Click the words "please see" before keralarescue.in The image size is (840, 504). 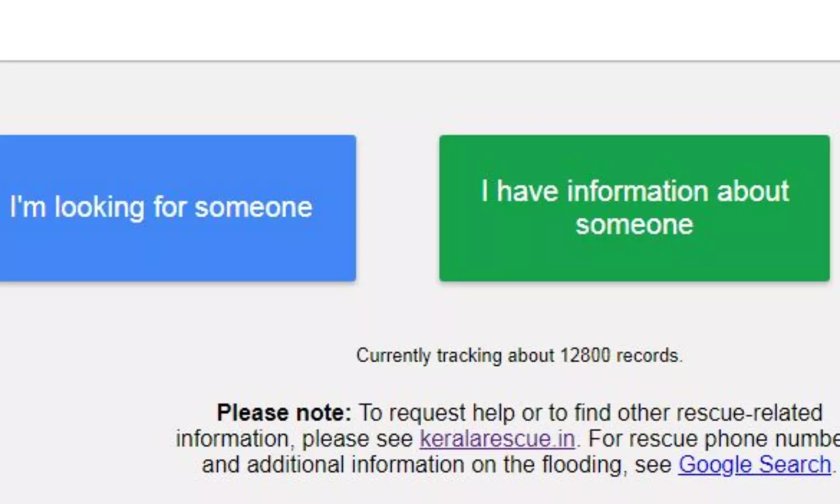click(x=357, y=439)
